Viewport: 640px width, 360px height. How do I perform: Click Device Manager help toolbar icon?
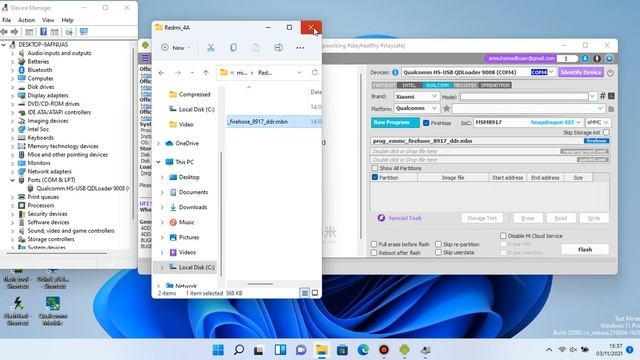click(x=43, y=32)
